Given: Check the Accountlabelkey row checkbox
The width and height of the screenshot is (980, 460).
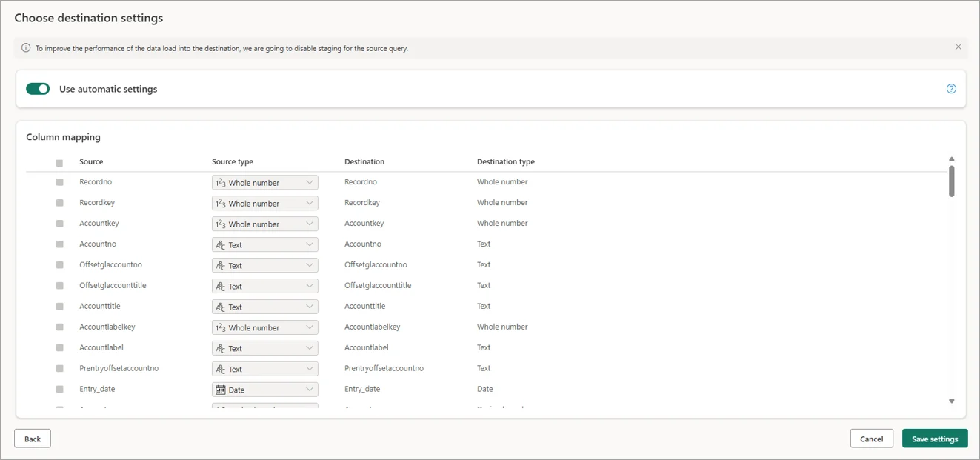Looking at the screenshot, I should click(59, 327).
